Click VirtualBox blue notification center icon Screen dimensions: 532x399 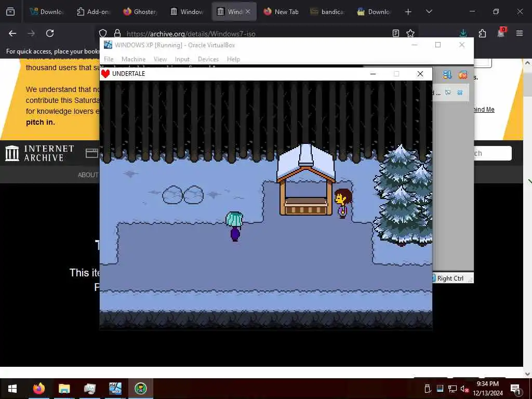tap(447, 75)
